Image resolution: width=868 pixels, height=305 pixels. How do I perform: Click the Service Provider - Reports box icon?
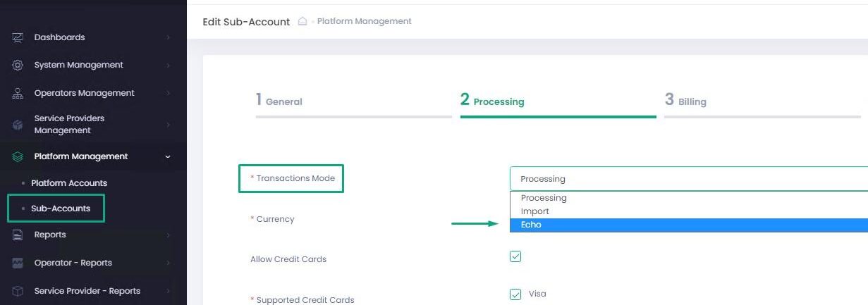pyautogui.click(x=18, y=291)
